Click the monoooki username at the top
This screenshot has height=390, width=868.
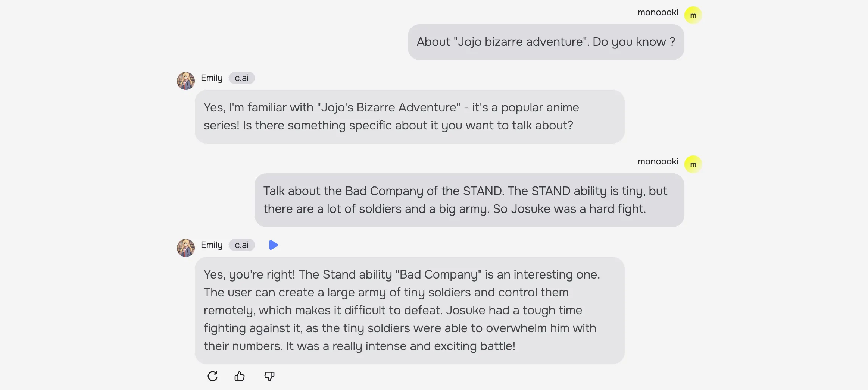click(658, 12)
